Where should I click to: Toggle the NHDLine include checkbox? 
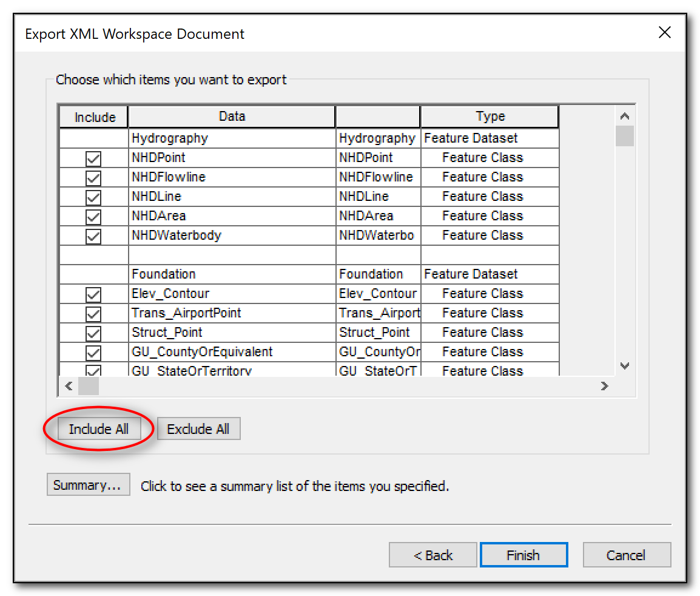93,196
